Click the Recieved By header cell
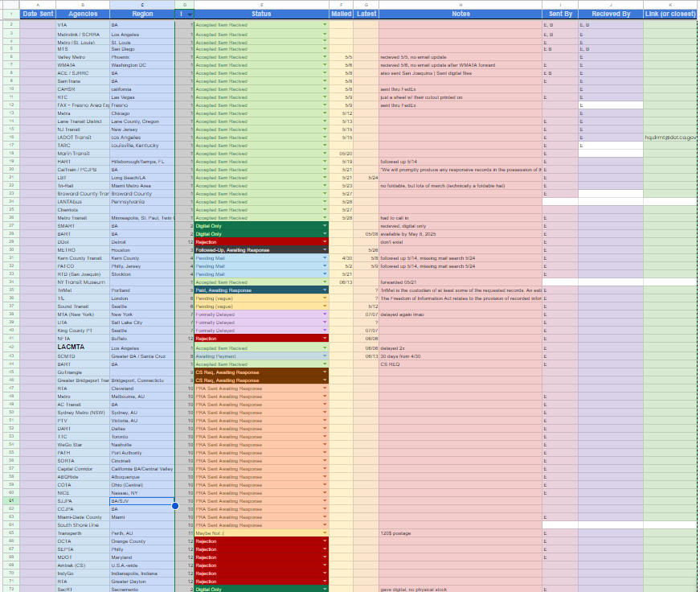 (x=611, y=14)
